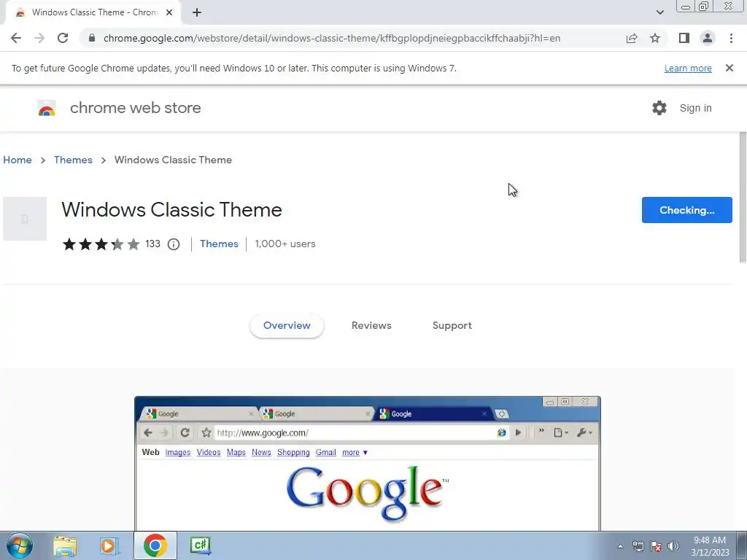The height and width of the screenshot is (560, 747).
Task: Share this page using the share icon
Action: (632, 38)
